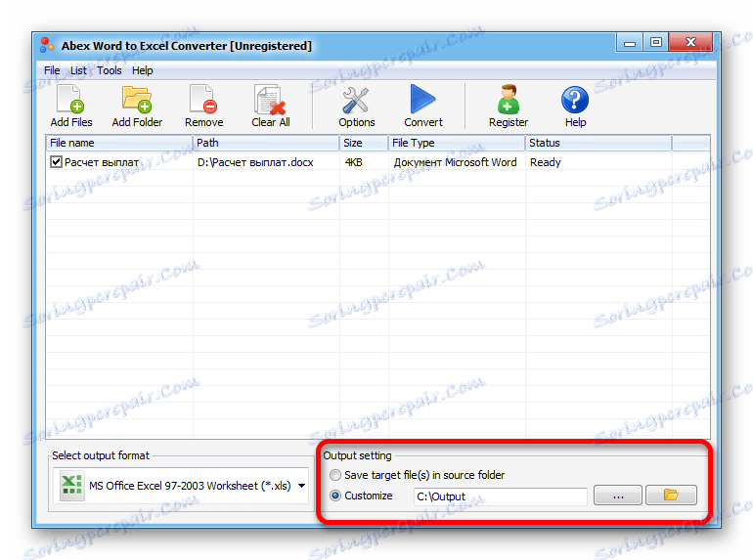The width and height of the screenshot is (753, 560).
Task: Click the Excel icon in output format
Action: click(x=71, y=486)
